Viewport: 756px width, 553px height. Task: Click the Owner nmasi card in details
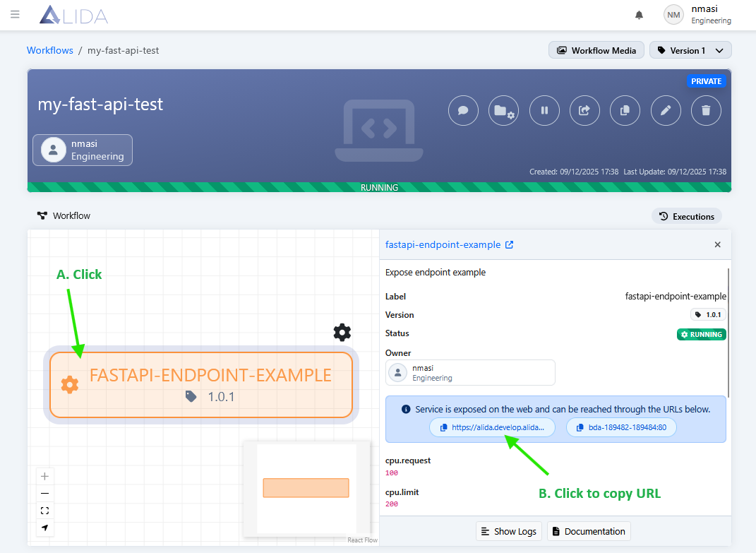pyautogui.click(x=470, y=372)
